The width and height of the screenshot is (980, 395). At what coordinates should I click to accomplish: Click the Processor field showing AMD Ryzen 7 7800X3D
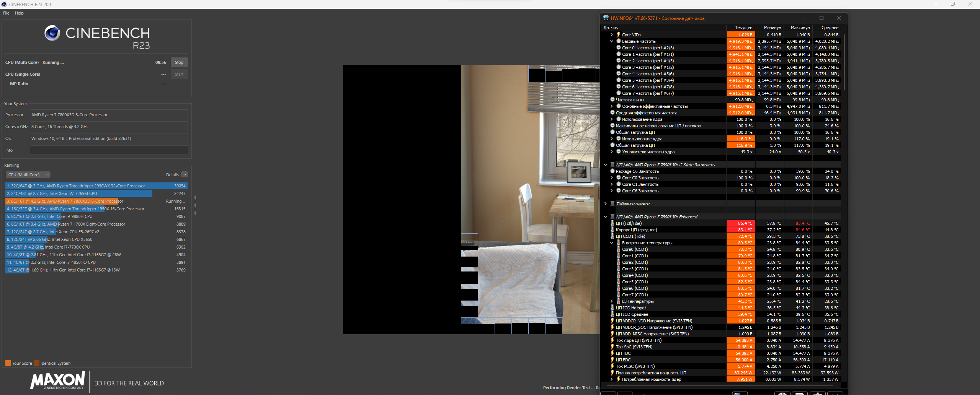pos(109,115)
